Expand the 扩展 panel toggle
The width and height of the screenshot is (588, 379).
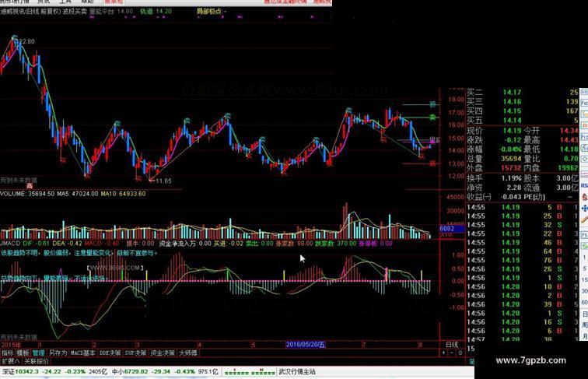(x=11, y=361)
